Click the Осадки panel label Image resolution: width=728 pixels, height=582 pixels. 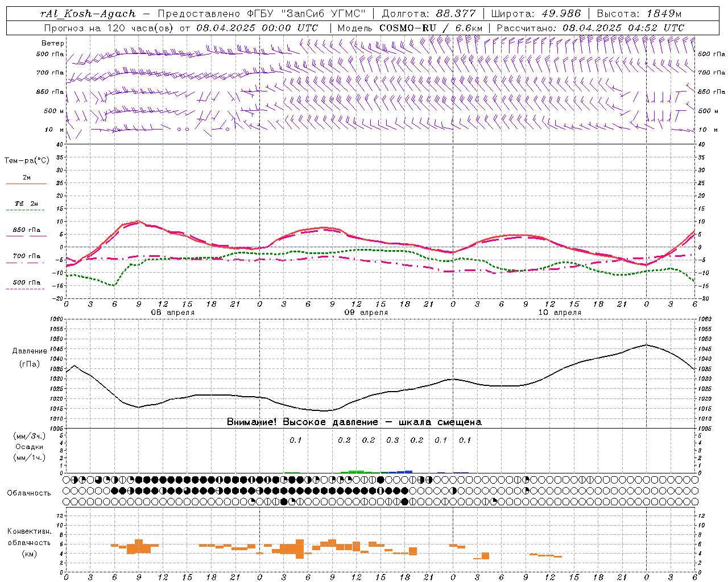coord(30,447)
